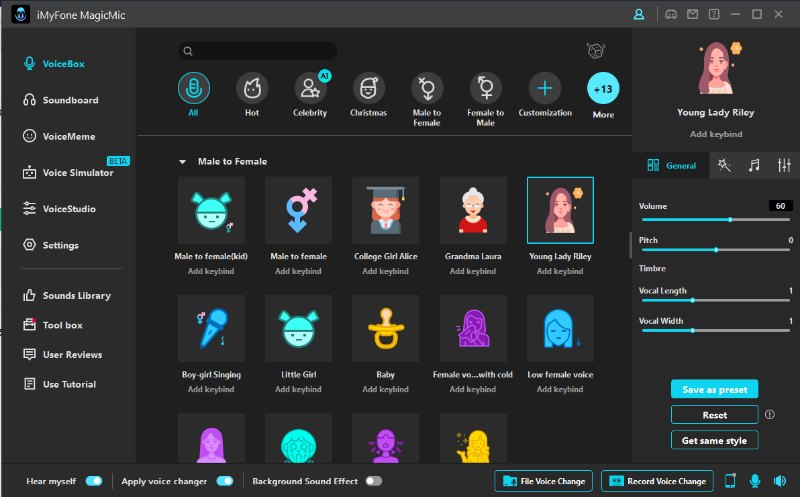
Task: Enable Background Sound Effect switch
Action: point(374,481)
